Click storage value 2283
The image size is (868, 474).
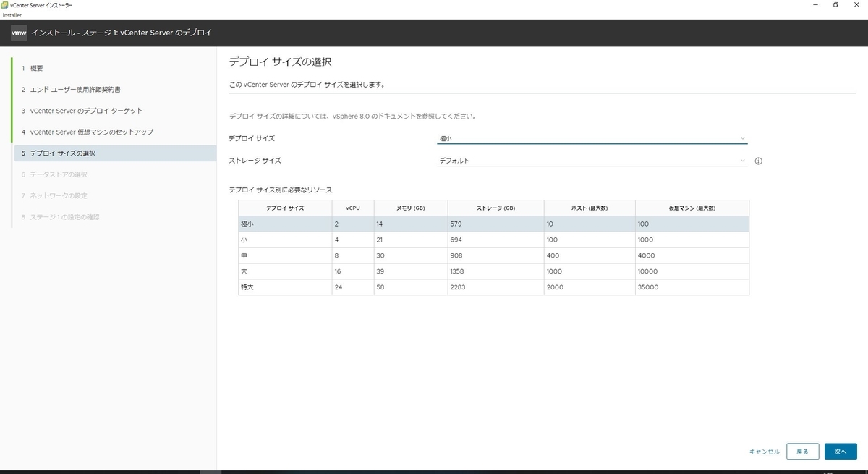(458, 287)
